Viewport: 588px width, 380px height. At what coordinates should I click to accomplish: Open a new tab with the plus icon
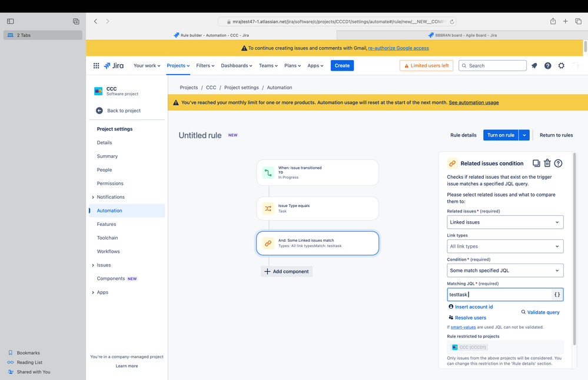[565, 21]
